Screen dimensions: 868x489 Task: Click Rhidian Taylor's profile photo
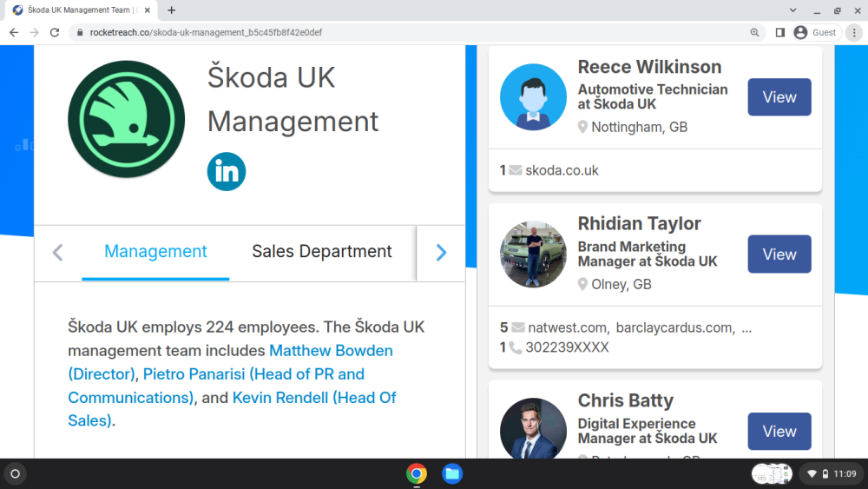(533, 254)
